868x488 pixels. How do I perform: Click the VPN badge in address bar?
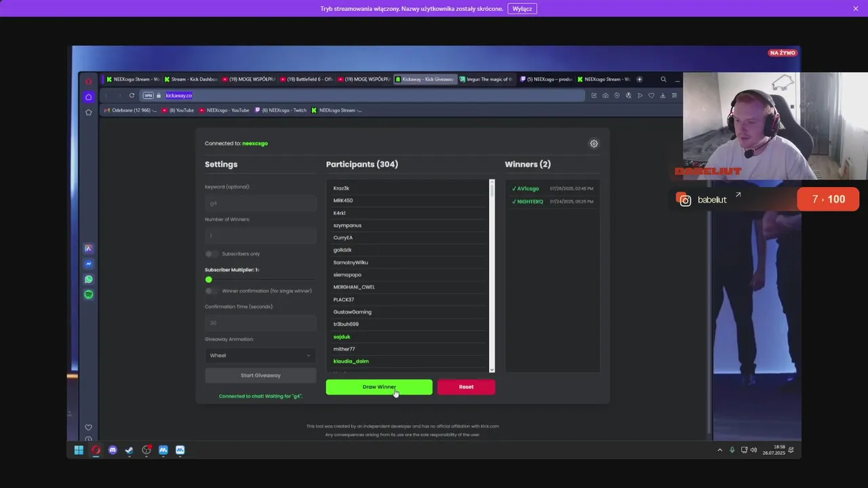coord(148,96)
